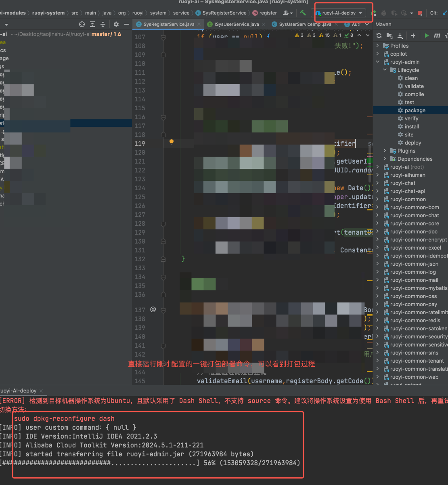The height and width of the screenshot is (485, 448).
Task: Show hidden editor tabs dropdown chevron
Action: pos(367,24)
